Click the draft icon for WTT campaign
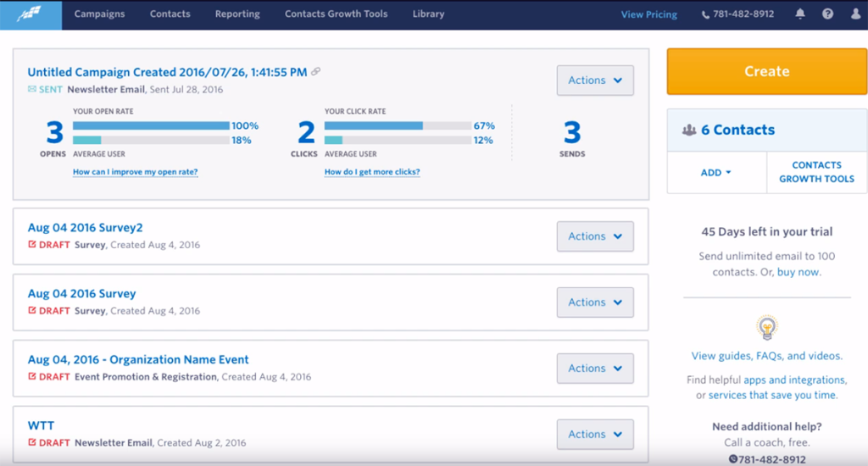The width and height of the screenshot is (868, 466). click(32, 442)
